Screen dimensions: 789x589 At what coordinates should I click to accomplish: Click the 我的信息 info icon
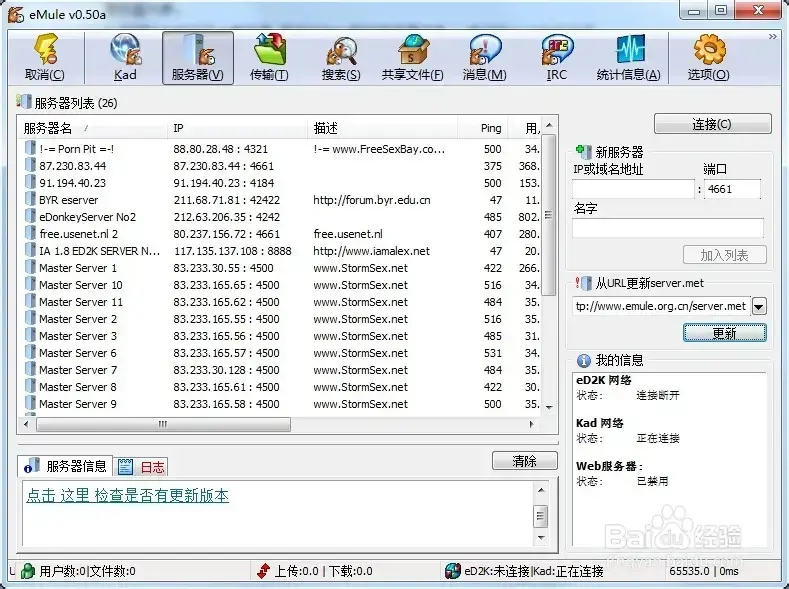tap(583, 361)
